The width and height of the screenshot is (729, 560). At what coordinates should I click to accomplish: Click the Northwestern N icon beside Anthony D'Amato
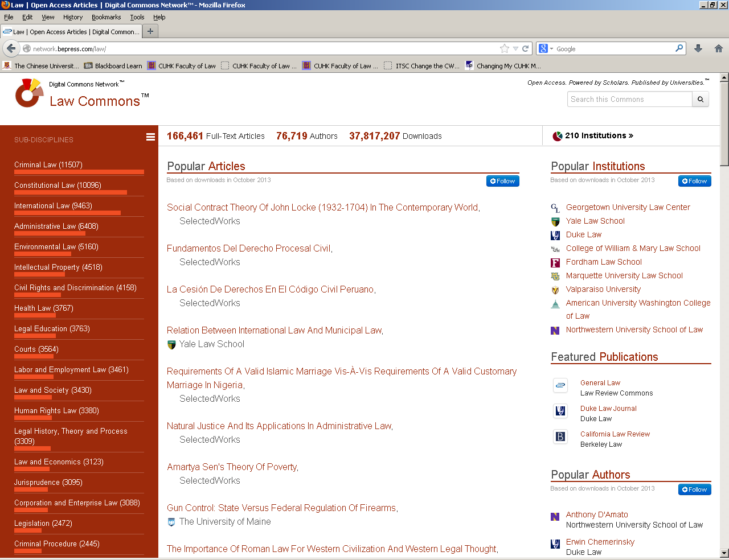pyautogui.click(x=555, y=517)
